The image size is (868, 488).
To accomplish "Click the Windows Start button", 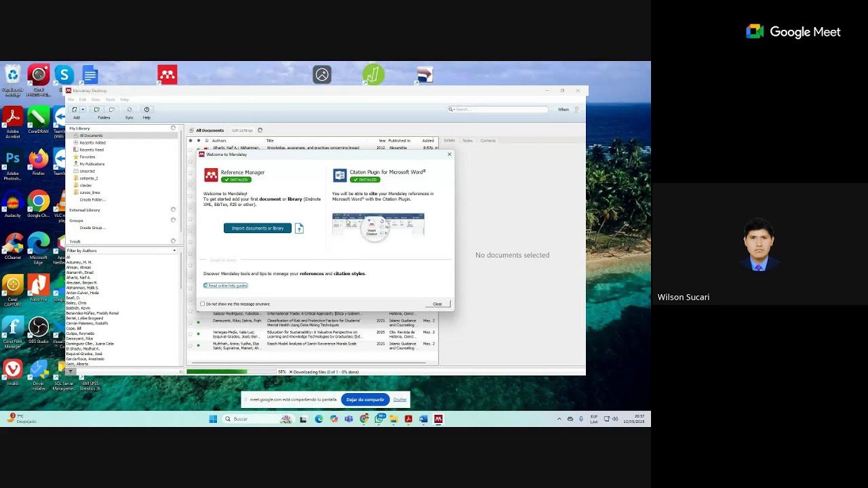I will (x=213, y=419).
